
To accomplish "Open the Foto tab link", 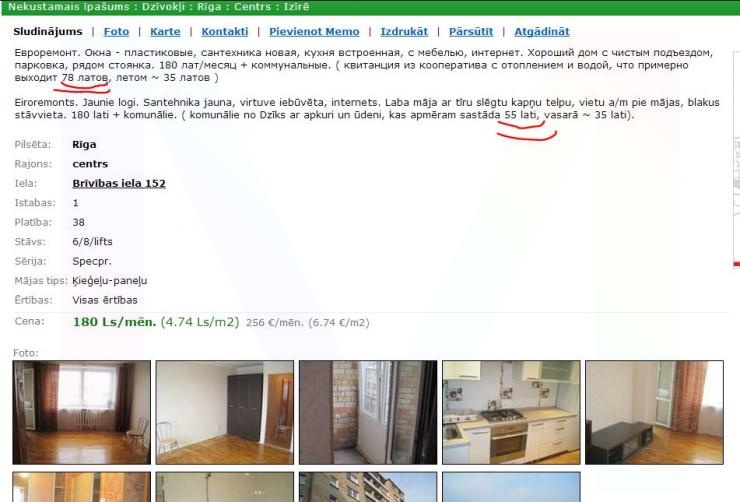I will tap(116, 32).
